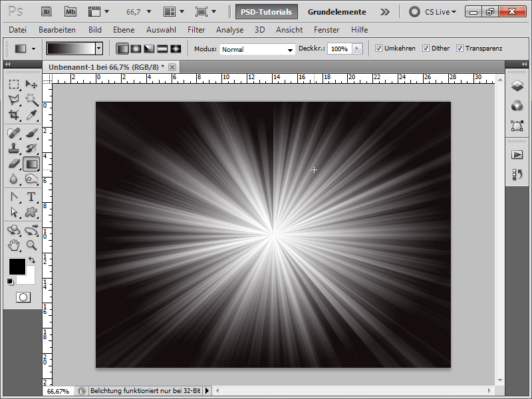Select the Sponge tool
532x399 pixels.
(x=31, y=179)
